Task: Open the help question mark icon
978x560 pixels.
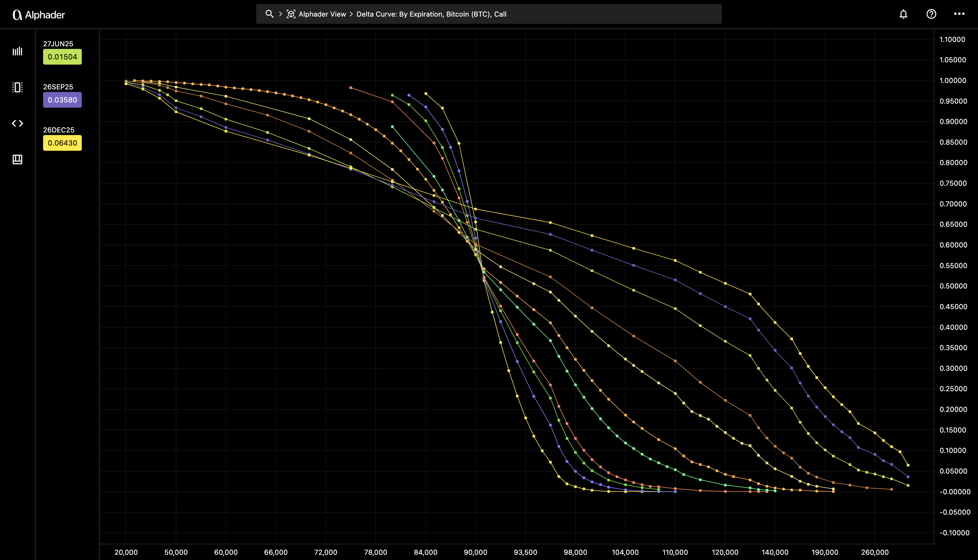Action: [x=931, y=14]
